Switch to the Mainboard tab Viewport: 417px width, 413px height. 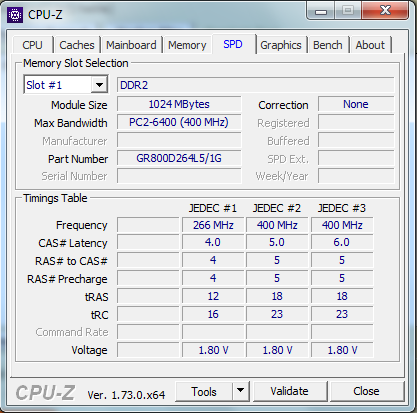(x=131, y=45)
